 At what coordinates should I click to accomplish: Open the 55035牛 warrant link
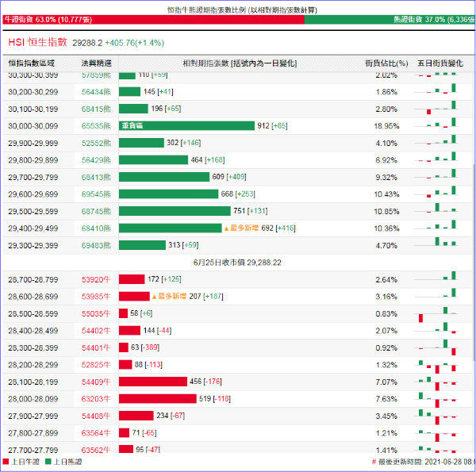[x=96, y=313]
